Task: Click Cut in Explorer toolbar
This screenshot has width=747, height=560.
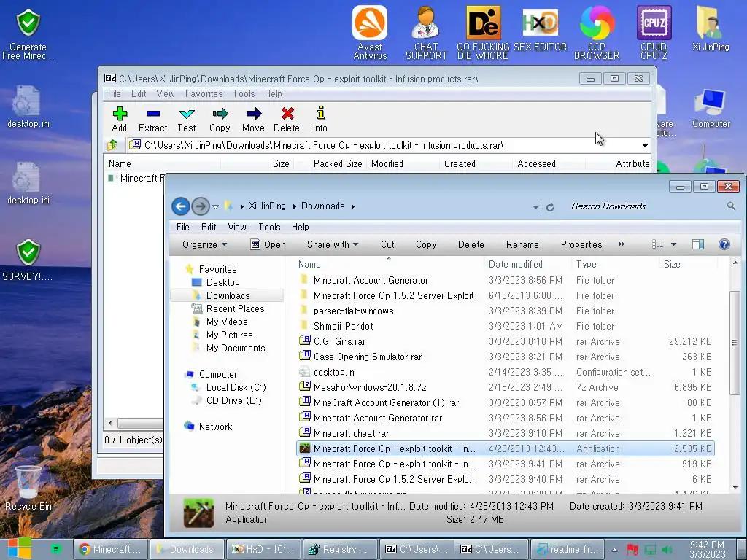Action: [x=387, y=244]
